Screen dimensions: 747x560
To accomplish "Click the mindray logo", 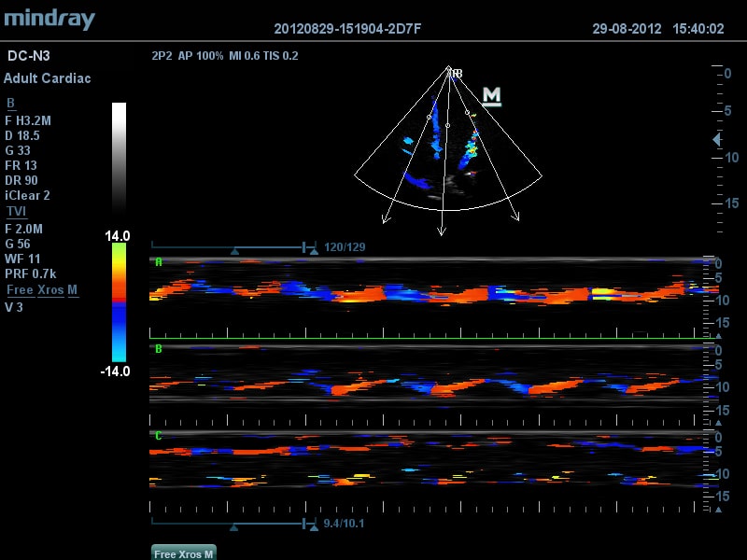I will 49,19.
